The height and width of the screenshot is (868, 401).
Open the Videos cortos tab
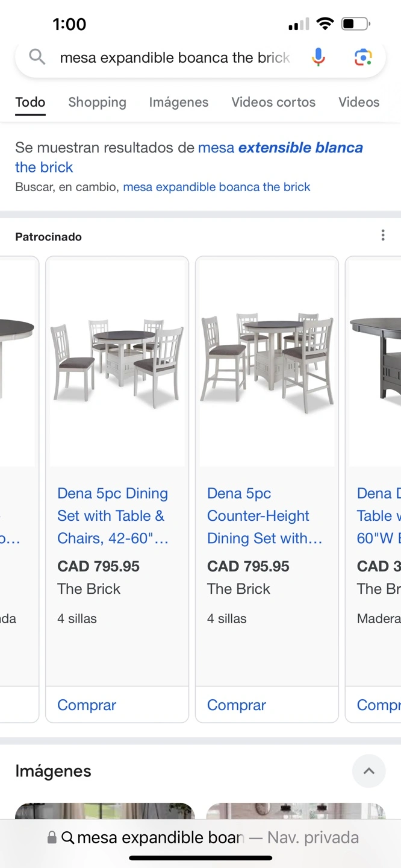tap(273, 102)
